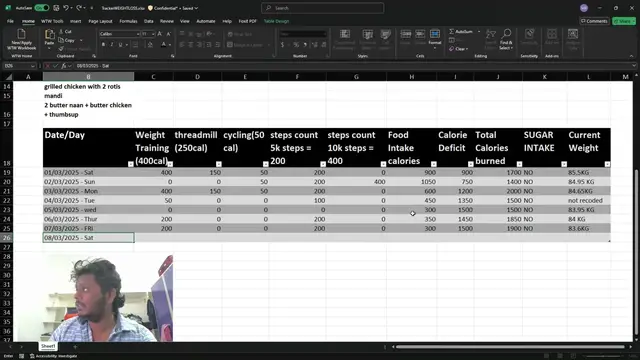Open the font name combo box
The height and width of the screenshot is (360, 640).
tap(120, 34)
